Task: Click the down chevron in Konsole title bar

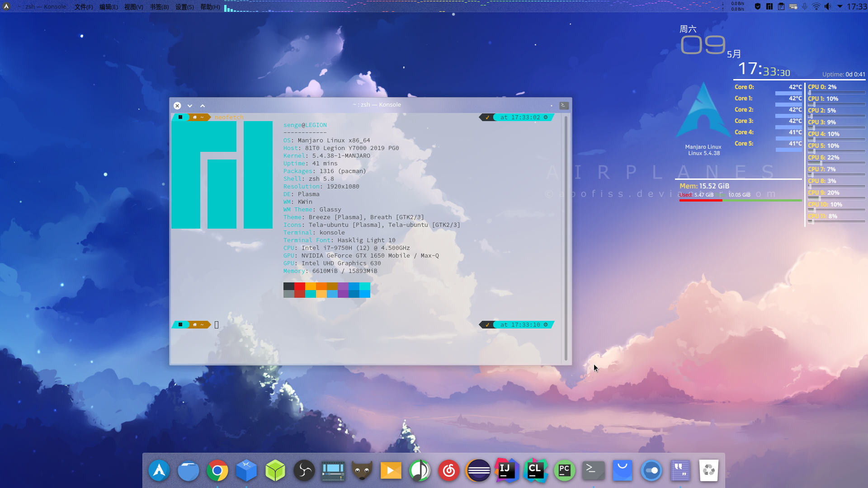Action: click(190, 105)
